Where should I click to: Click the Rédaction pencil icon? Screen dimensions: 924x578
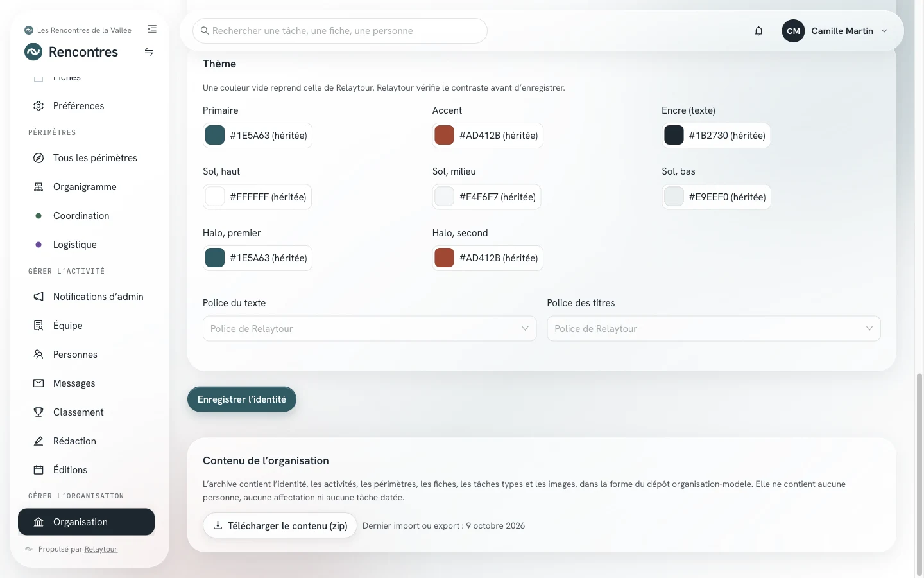(x=38, y=441)
